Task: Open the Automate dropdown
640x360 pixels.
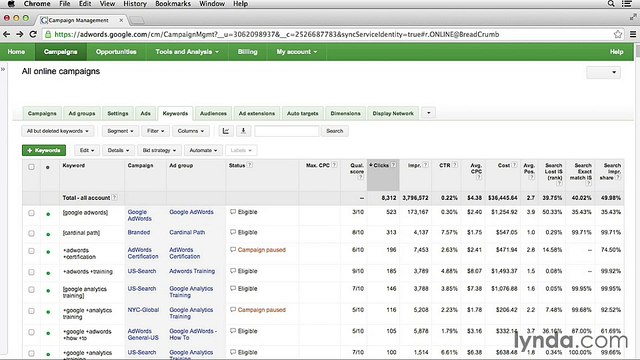Action: click(203, 150)
